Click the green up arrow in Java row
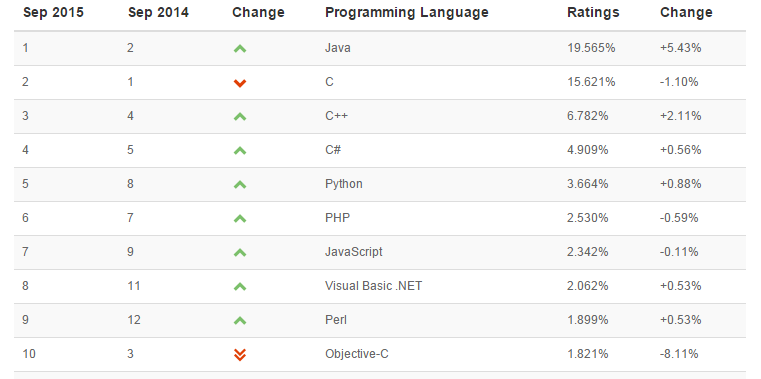Image resolution: width=761 pixels, height=379 pixels. [240, 49]
